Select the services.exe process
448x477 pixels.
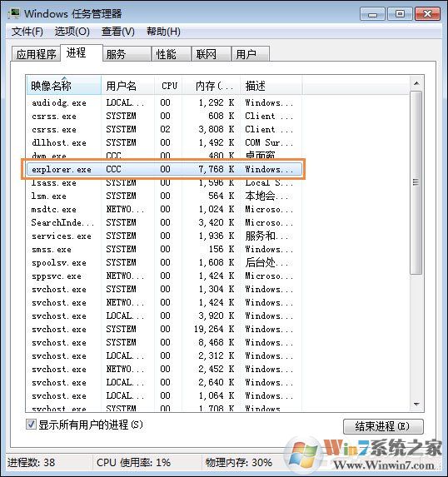(164, 236)
